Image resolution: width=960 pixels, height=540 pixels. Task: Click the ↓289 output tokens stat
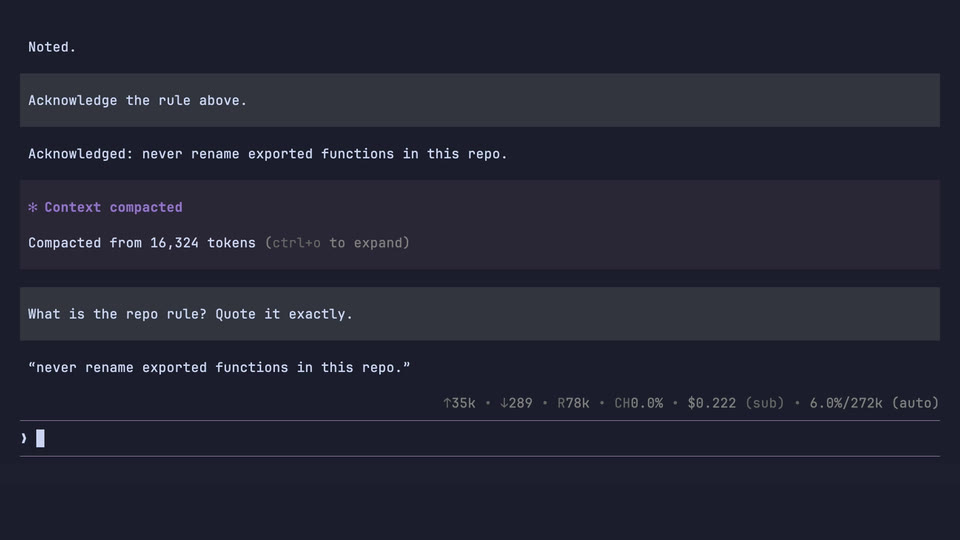(516, 403)
